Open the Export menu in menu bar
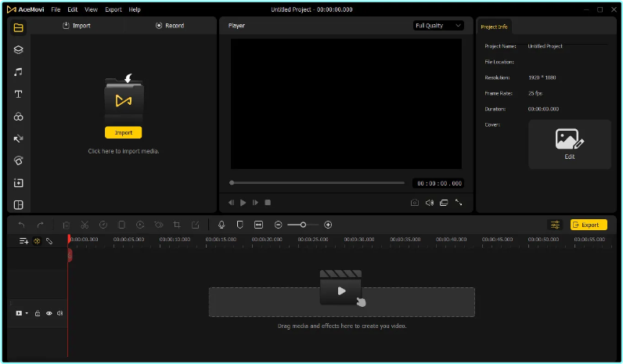 pos(113,9)
